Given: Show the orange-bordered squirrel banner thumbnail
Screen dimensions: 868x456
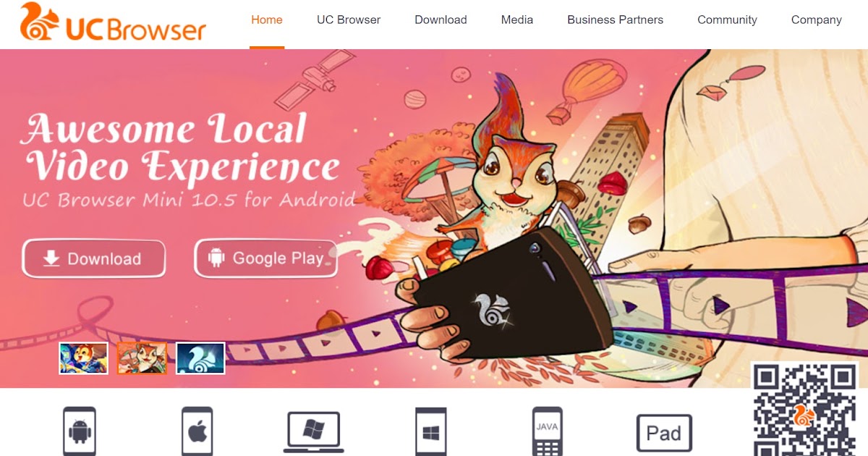Looking at the screenshot, I should [142, 358].
